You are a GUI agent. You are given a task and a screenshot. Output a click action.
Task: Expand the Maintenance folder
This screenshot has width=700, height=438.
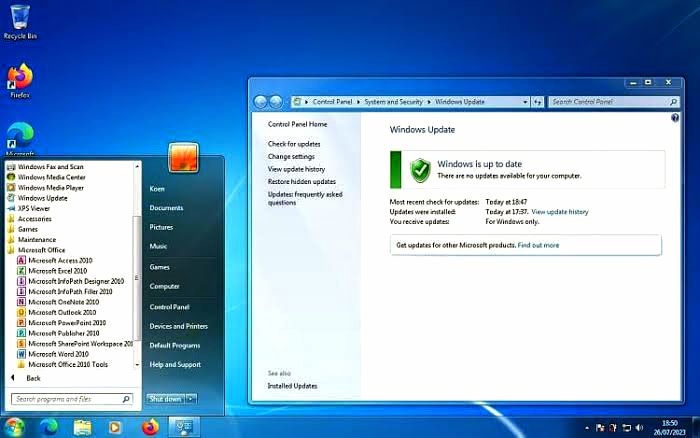(x=32, y=240)
